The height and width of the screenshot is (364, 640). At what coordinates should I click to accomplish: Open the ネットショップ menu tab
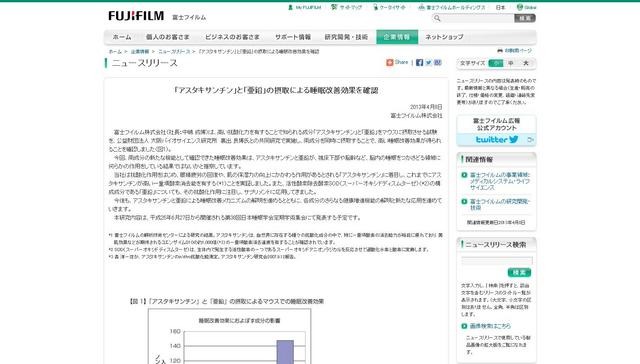(444, 37)
